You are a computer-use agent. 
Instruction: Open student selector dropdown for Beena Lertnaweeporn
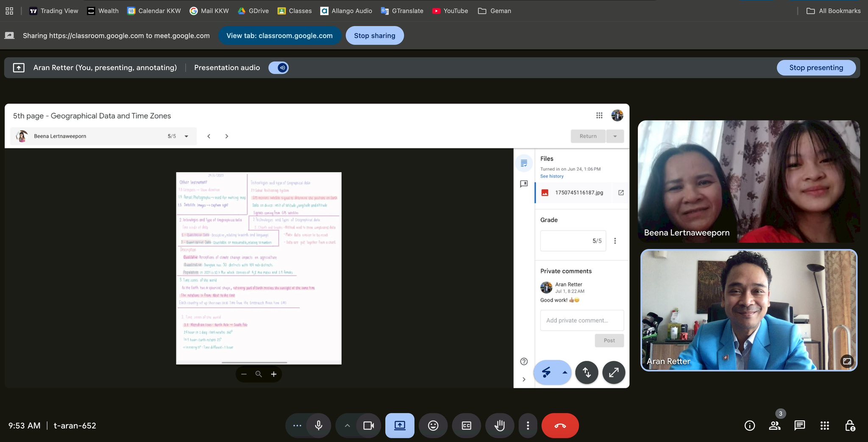pyautogui.click(x=186, y=136)
